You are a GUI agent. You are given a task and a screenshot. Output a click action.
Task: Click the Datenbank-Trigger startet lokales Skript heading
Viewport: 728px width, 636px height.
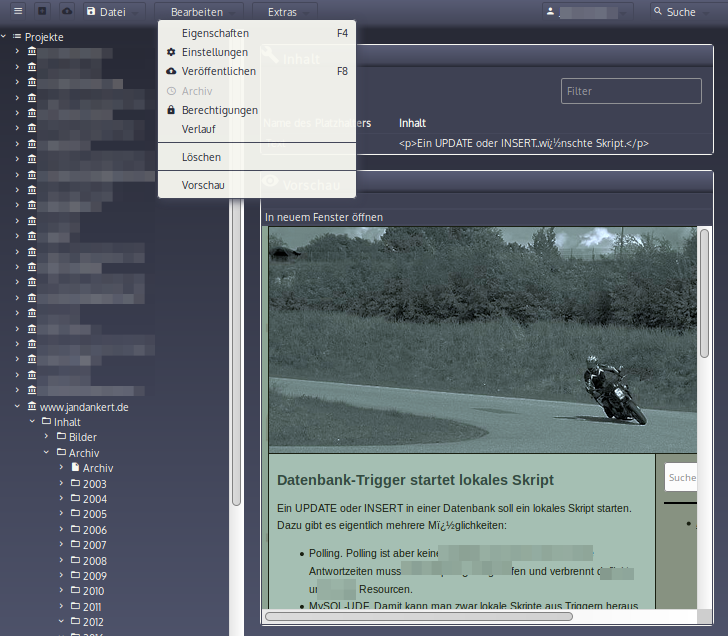(x=415, y=480)
